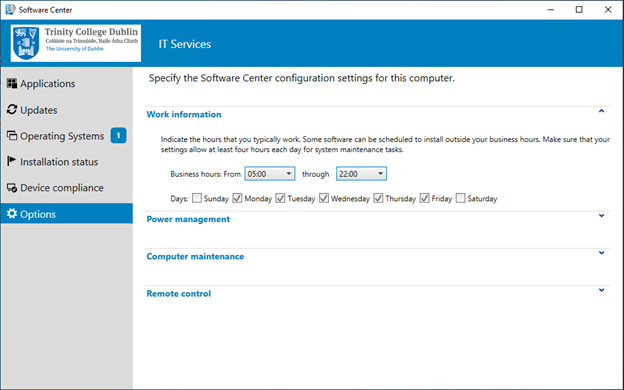Uncheck the Friday checkbox

(x=425, y=198)
